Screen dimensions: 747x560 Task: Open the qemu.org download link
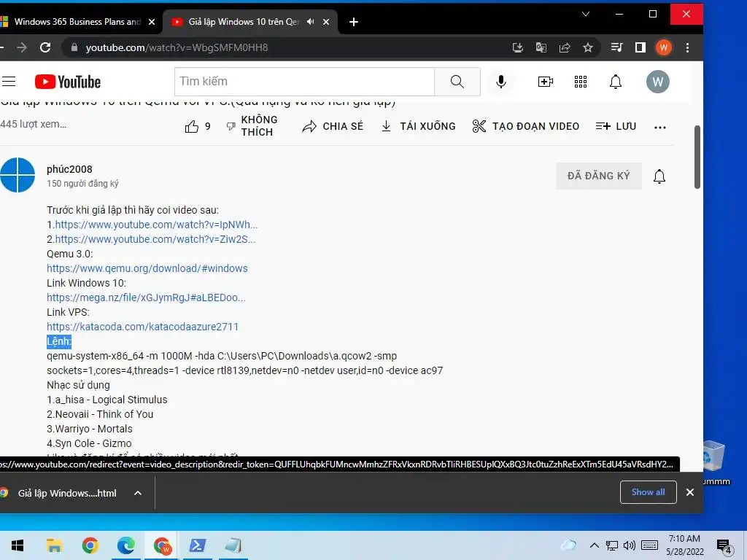point(147,268)
